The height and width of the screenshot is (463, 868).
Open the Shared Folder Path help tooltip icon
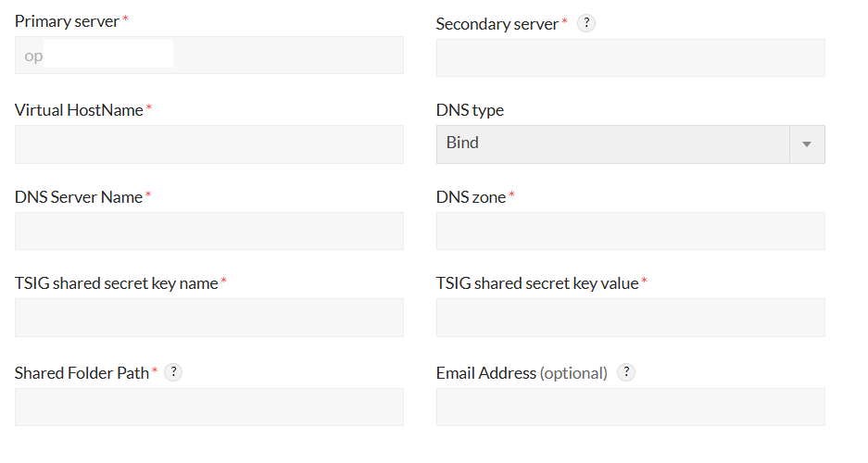pyautogui.click(x=173, y=372)
